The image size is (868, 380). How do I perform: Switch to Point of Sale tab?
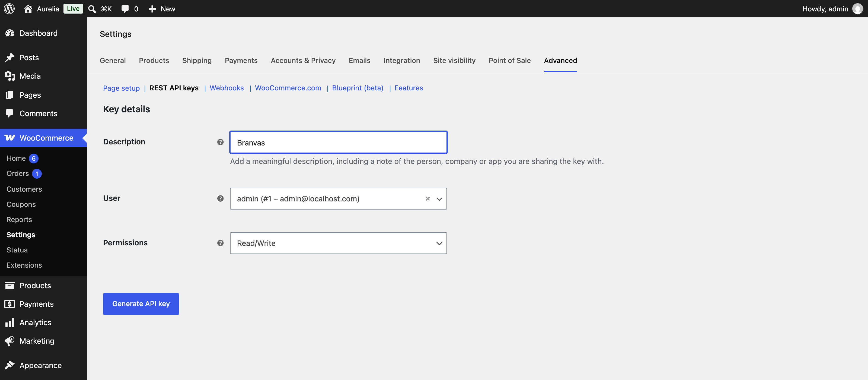point(509,60)
